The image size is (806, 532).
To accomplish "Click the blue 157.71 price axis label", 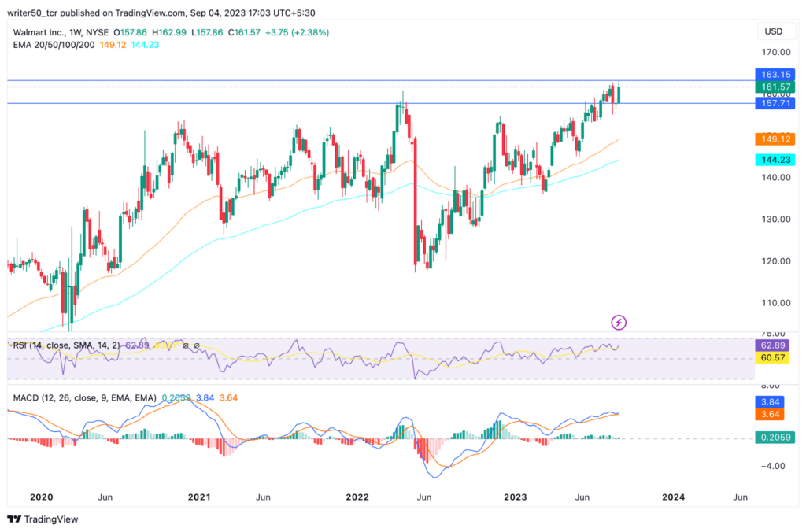I will 775,103.
